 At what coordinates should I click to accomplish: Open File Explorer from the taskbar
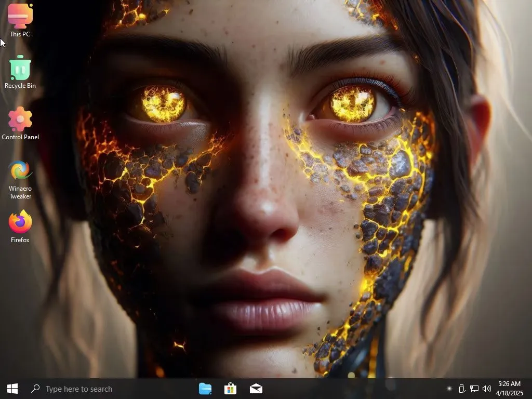(x=205, y=388)
